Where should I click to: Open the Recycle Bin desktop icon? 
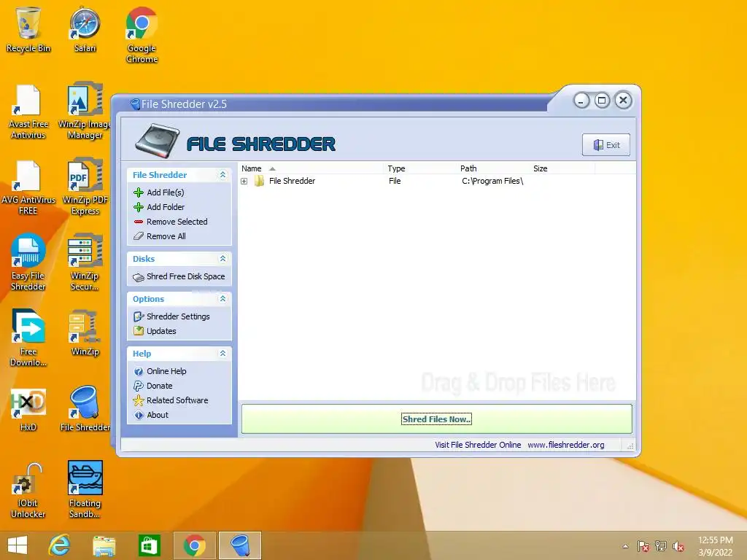(28, 29)
